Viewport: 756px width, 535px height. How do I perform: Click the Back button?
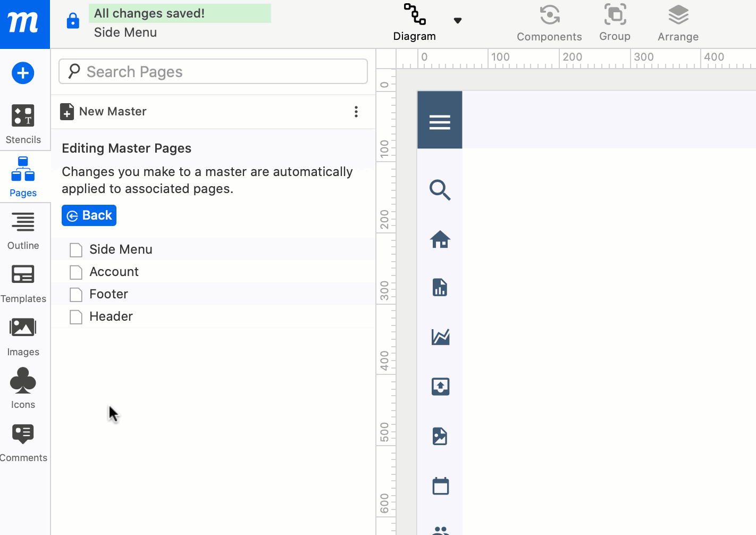click(89, 215)
